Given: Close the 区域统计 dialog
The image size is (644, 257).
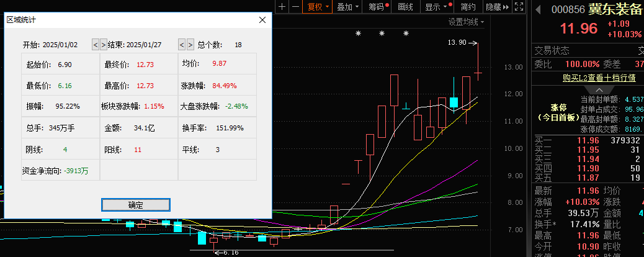Looking at the screenshot, I should [x=262, y=19].
